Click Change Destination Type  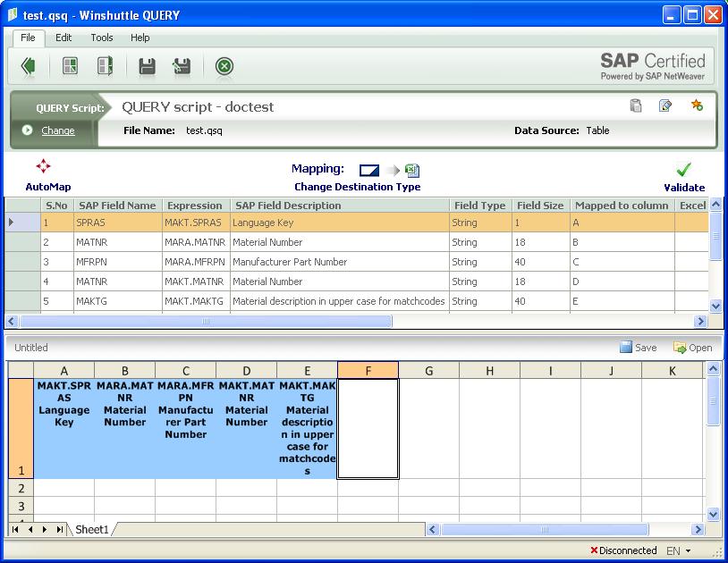pos(358,187)
